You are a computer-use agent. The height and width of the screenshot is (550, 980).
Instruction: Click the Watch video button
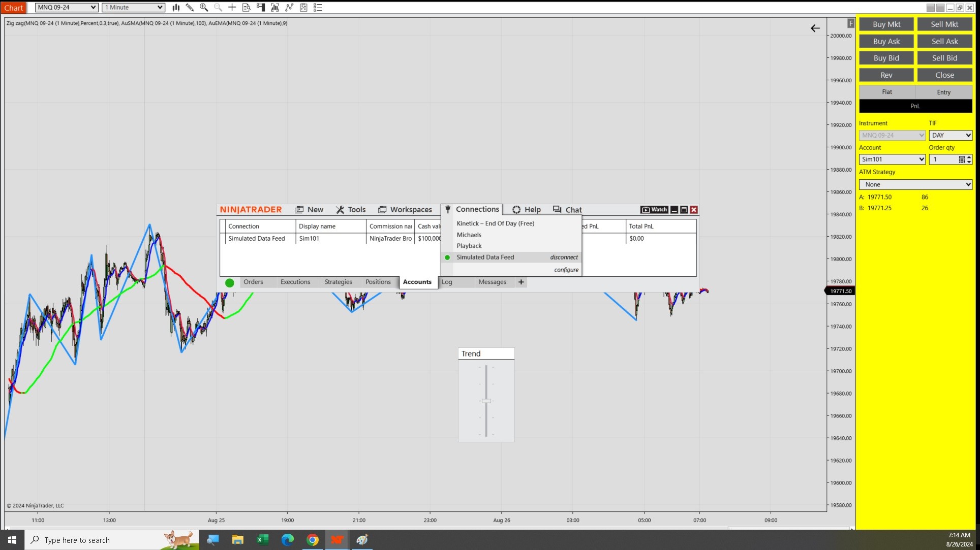654,210
